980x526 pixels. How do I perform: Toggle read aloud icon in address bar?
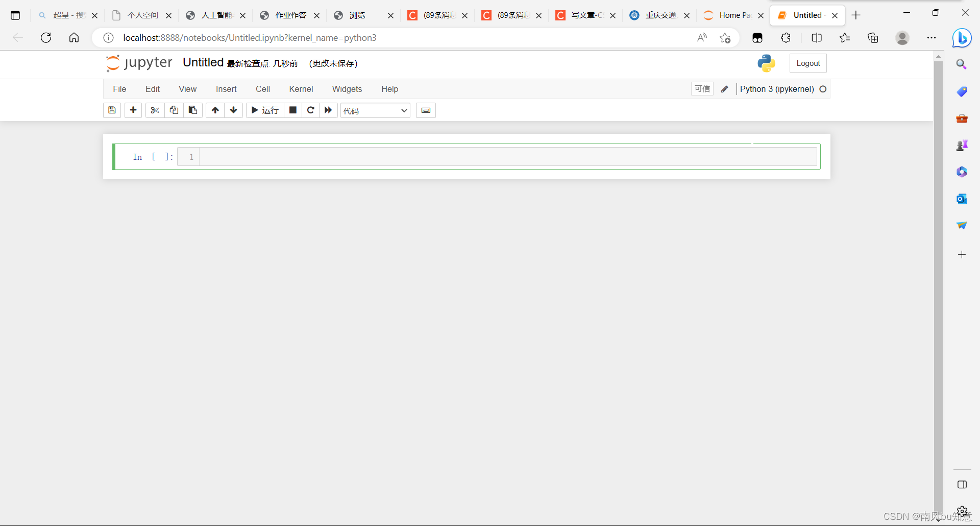click(702, 38)
